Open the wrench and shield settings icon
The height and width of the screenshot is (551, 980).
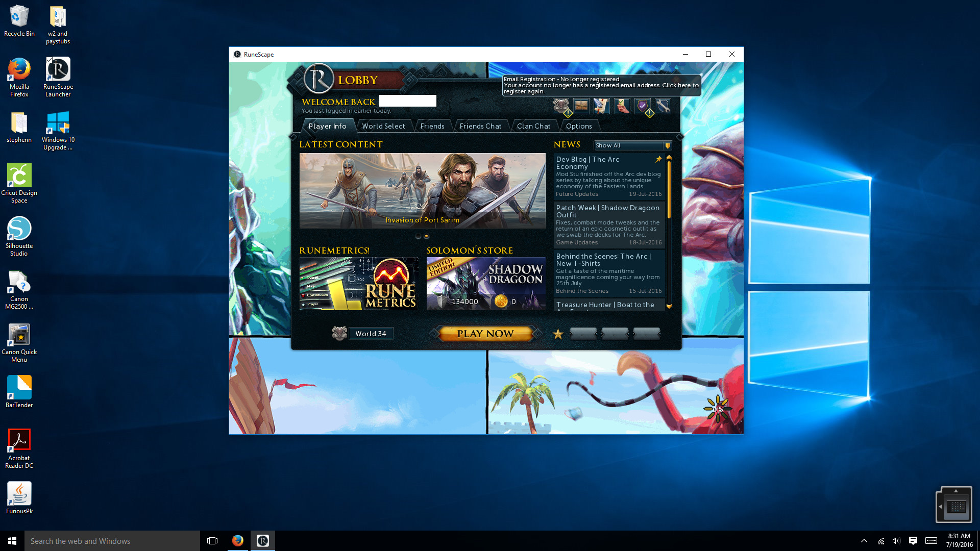point(663,106)
